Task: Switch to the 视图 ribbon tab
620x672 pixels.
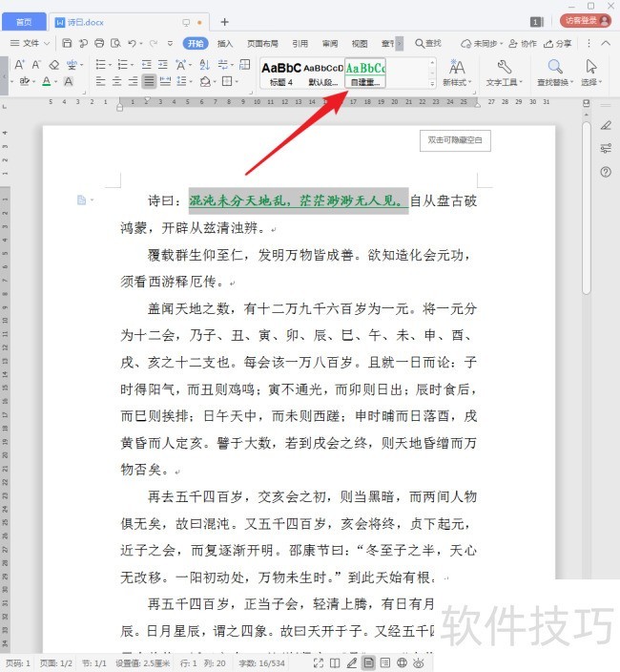Action: pyautogui.click(x=360, y=43)
